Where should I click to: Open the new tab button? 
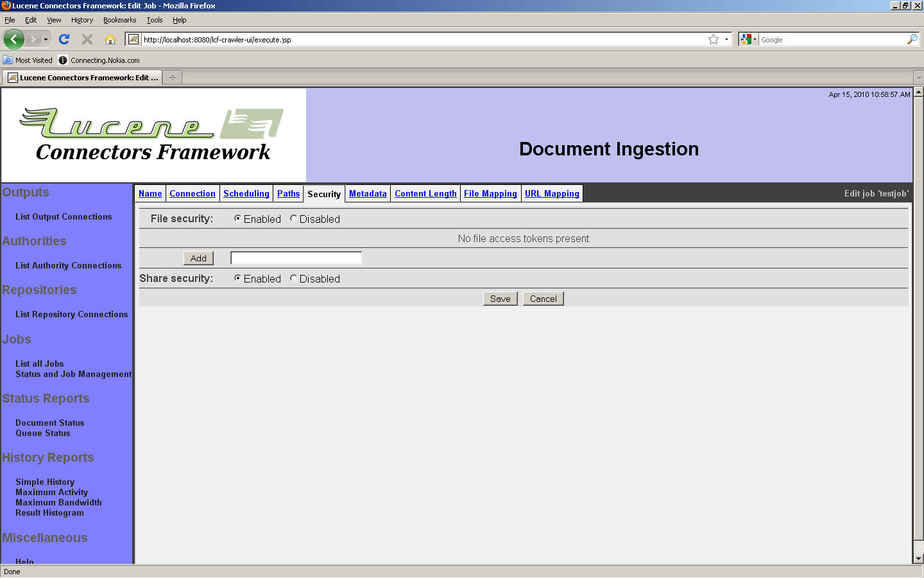tap(172, 78)
